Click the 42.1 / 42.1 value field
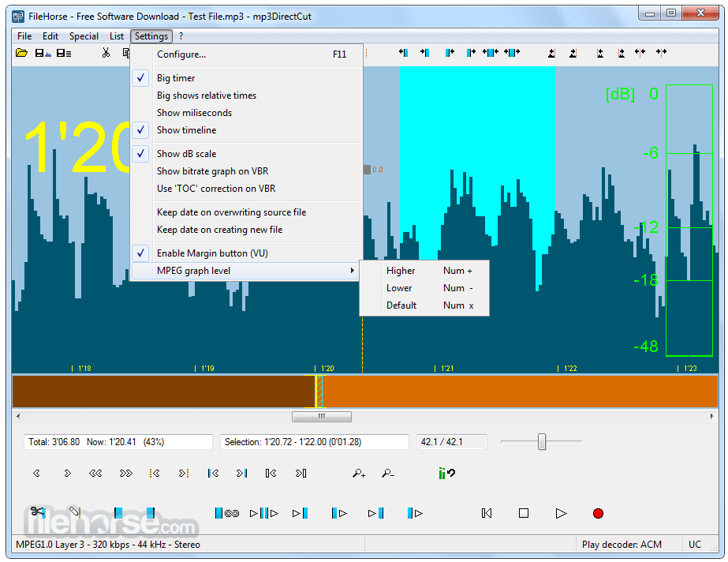This screenshot has width=728, height=562. [452, 442]
